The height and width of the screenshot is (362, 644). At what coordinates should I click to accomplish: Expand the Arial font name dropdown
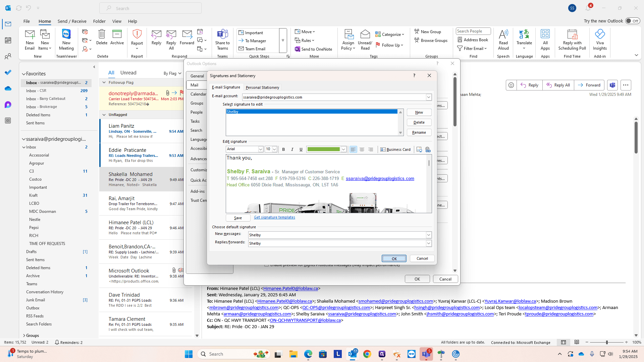pos(261,149)
